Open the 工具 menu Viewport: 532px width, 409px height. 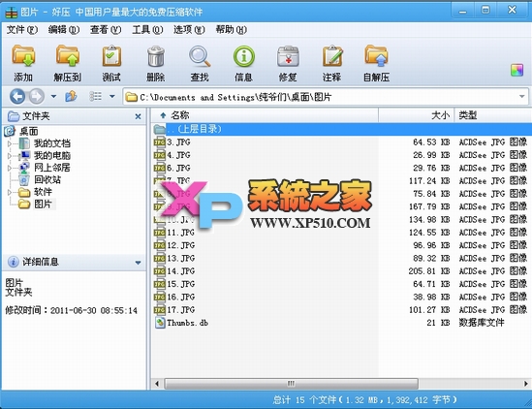coord(147,30)
